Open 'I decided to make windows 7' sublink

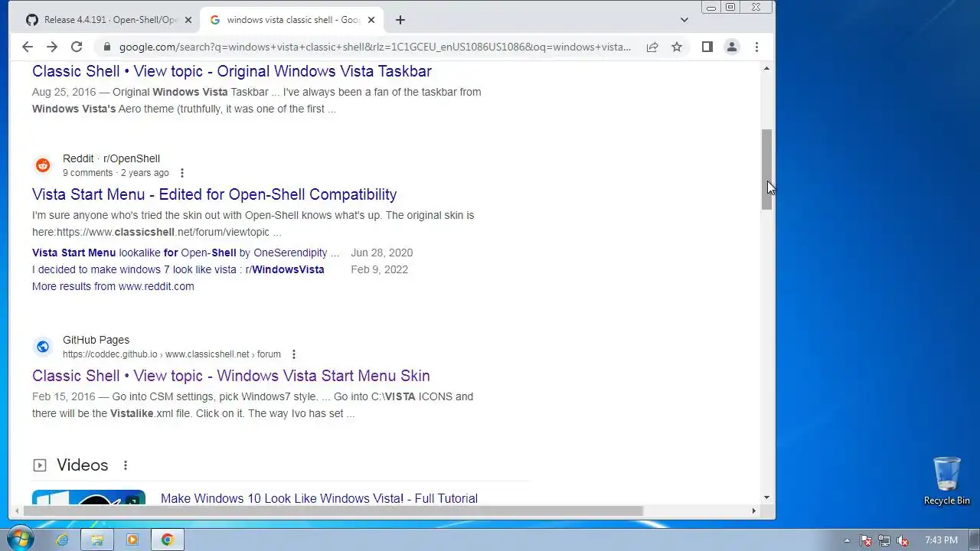pyautogui.click(x=178, y=269)
